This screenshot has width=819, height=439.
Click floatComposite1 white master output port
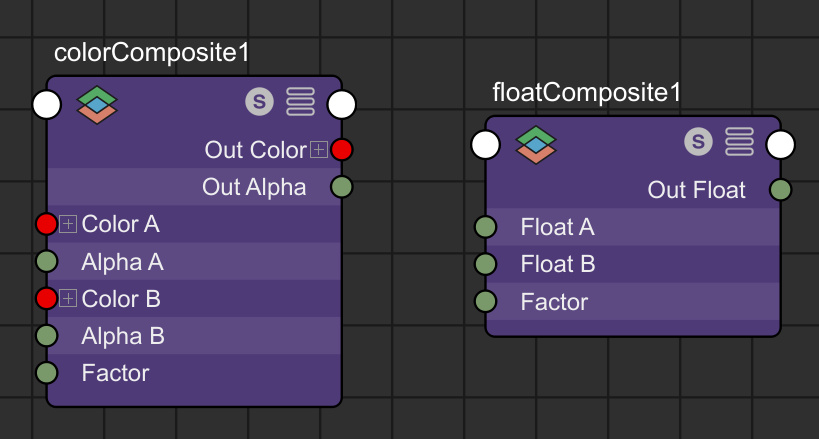click(780, 145)
